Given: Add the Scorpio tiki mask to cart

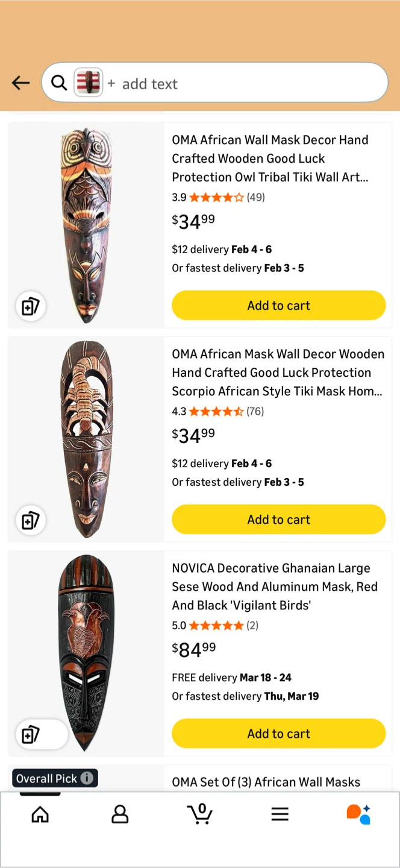Looking at the screenshot, I should click(278, 519).
